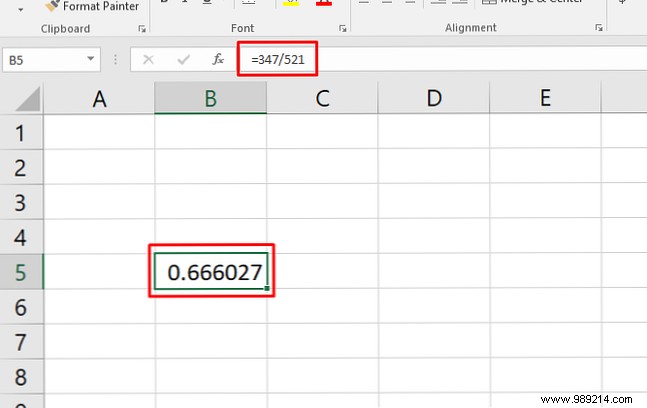Open Alignment settings dialog launcher
Viewport: 647px width, 408px height.
coord(599,28)
